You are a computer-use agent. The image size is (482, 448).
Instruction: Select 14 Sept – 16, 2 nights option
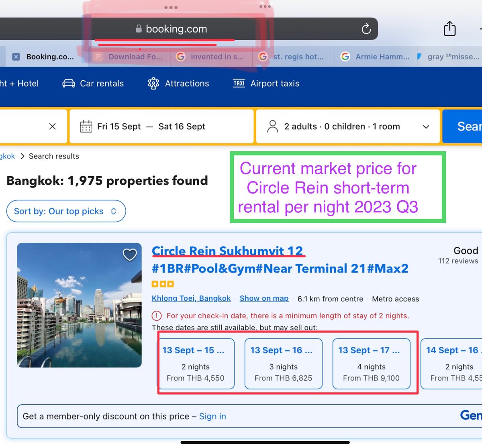click(451, 364)
